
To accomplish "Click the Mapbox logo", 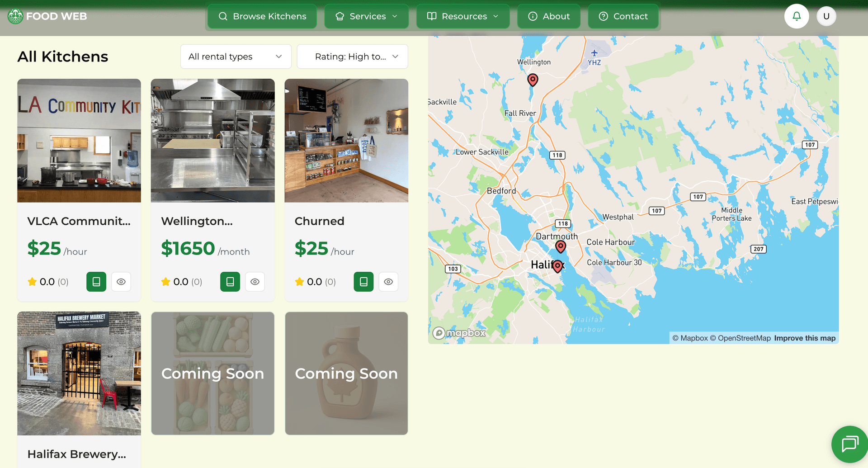I will (459, 333).
